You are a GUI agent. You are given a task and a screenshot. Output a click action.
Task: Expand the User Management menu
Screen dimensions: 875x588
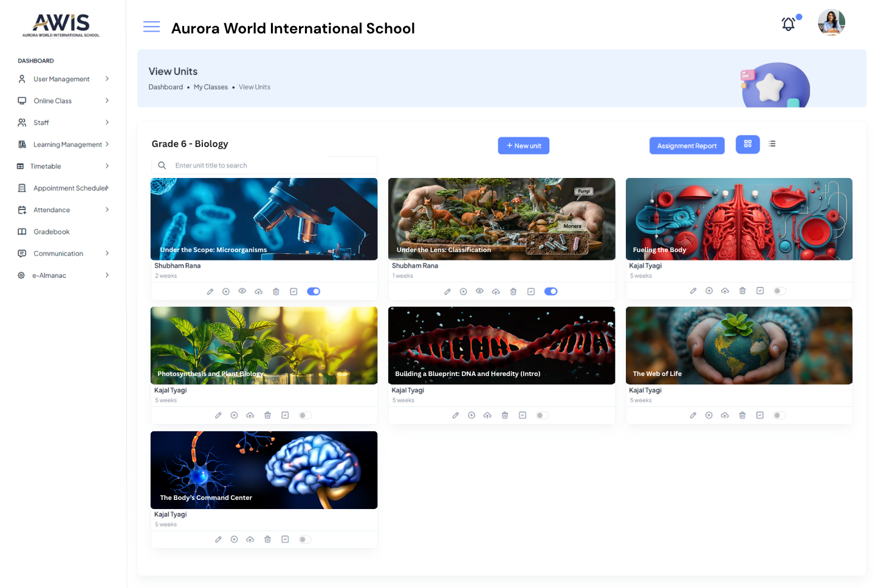point(62,79)
